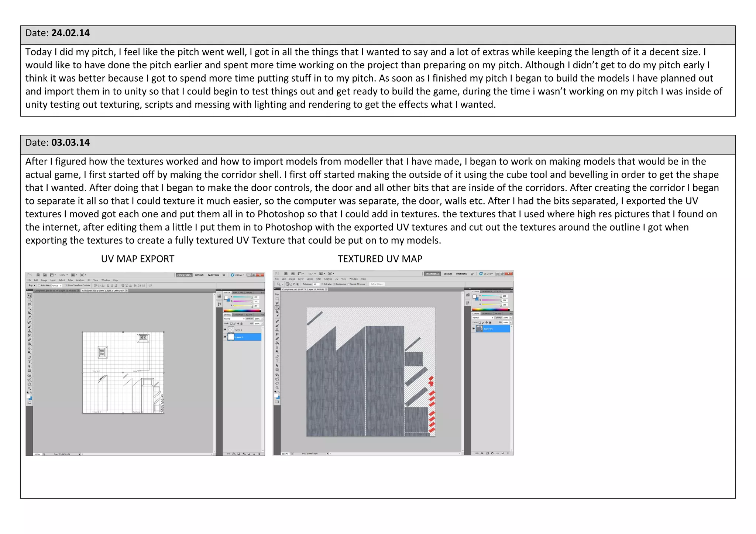Select Rectangular Marquee tool in left window
The width and height of the screenshot is (756, 534).
[30, 300]
